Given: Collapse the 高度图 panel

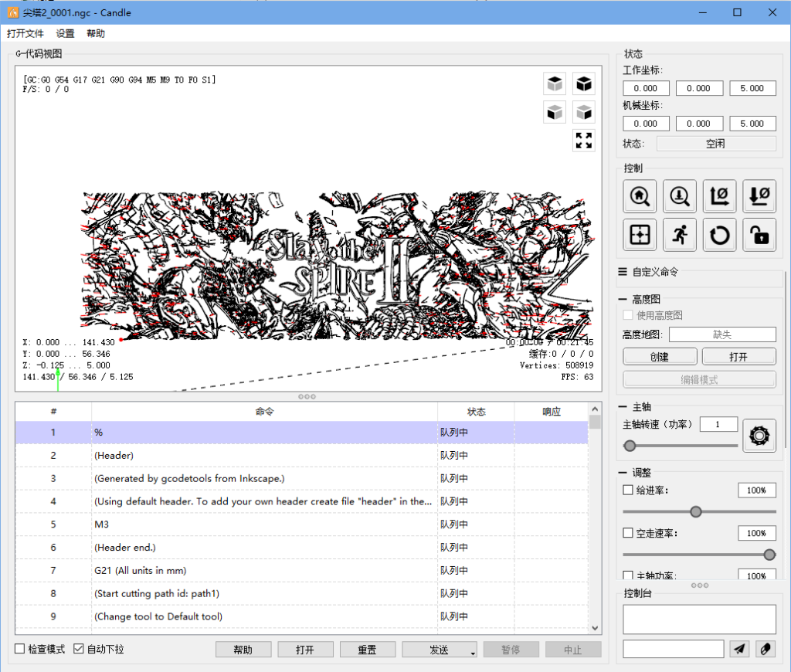Looking at the screenshot, I should coord(623,299).
